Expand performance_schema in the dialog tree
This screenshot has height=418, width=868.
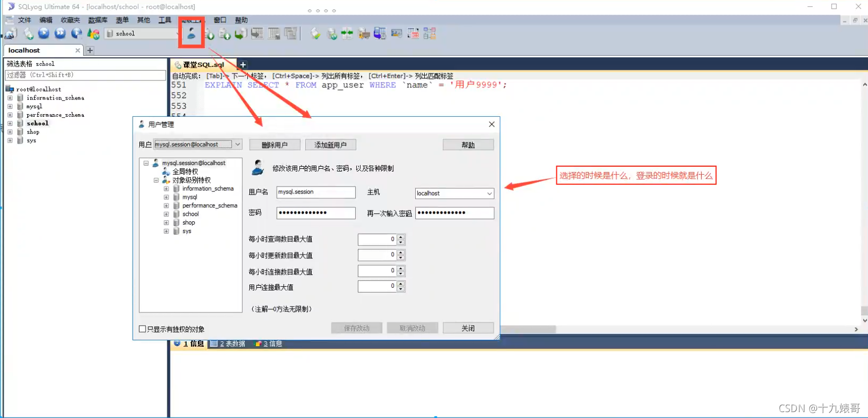click(166, 206)
